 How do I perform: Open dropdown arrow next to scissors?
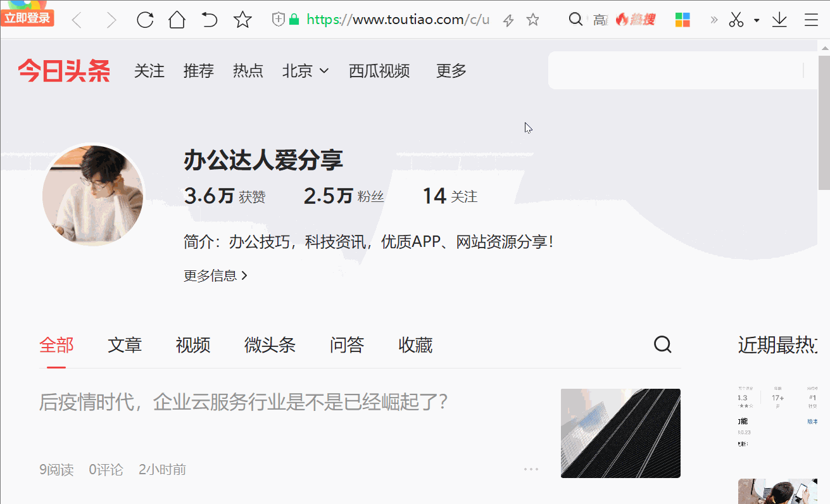[757, 20]
